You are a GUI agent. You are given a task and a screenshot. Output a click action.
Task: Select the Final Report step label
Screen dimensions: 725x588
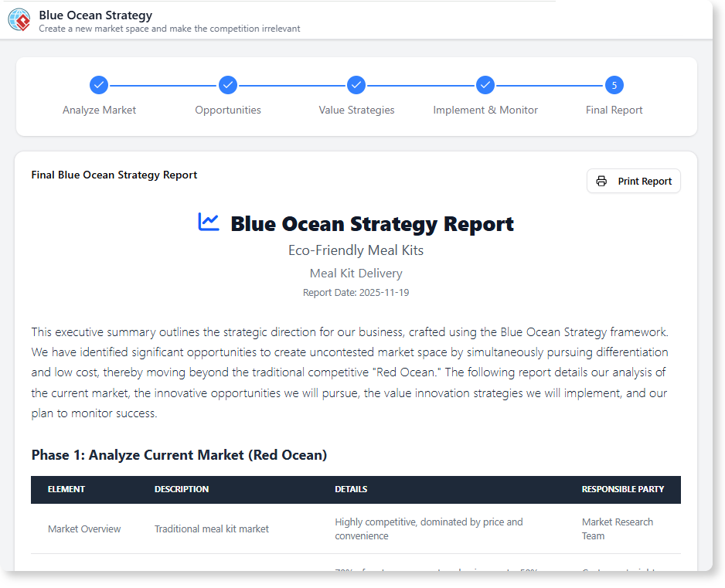[614, 110]
